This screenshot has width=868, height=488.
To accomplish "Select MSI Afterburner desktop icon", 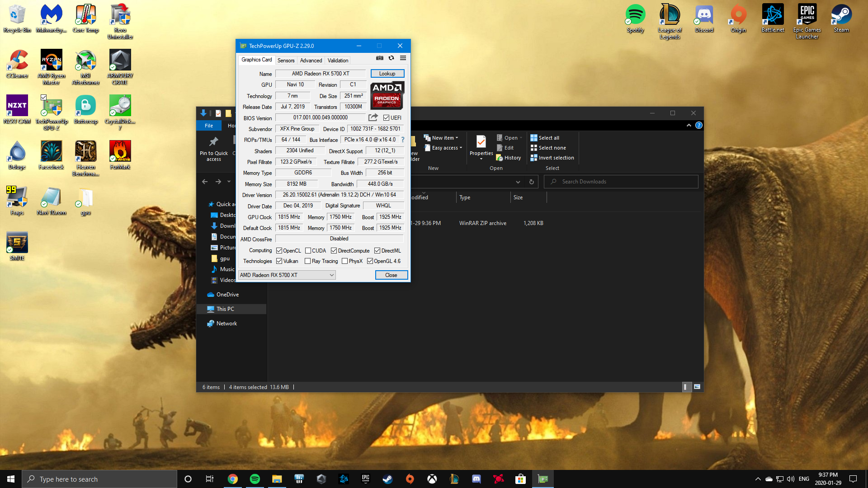I will pyautogui.click(x=86, y=67).
